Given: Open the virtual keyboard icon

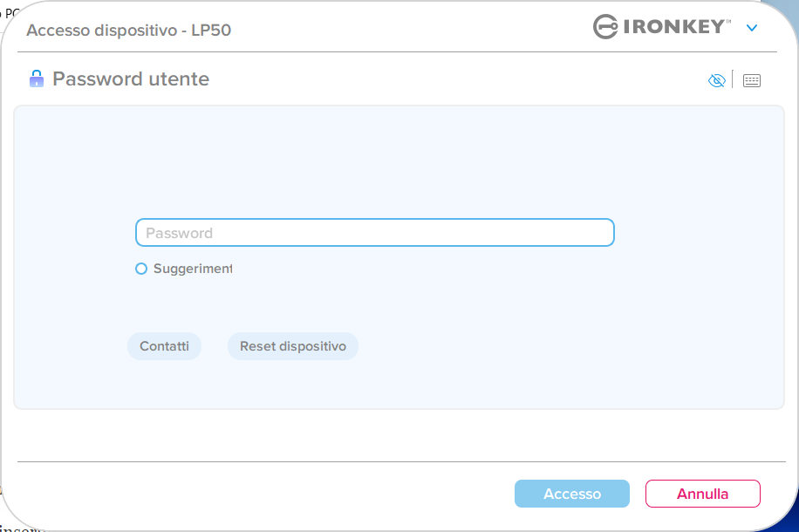Looking at the screenshot, I should pyautogui.click(x=751, y=81).
